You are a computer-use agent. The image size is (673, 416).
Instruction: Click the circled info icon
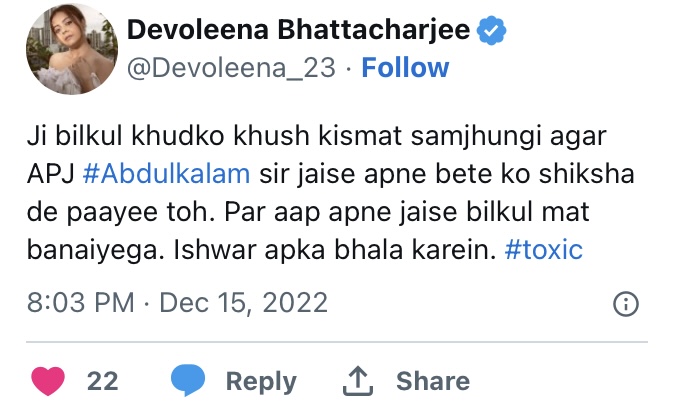[625, 303]
